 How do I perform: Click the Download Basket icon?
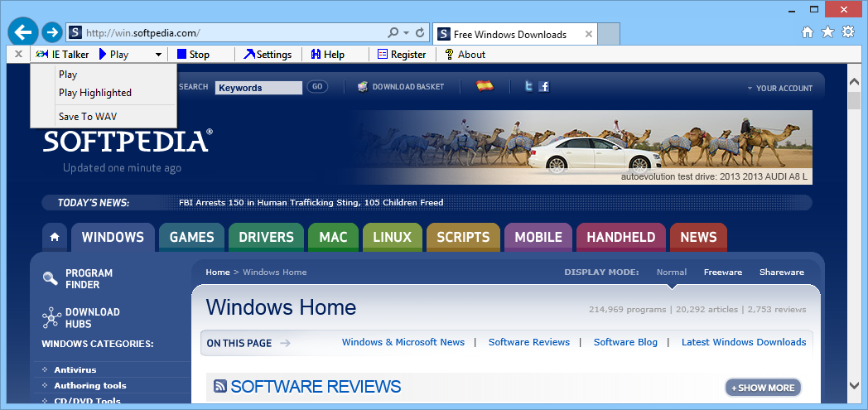click(363, 87)
